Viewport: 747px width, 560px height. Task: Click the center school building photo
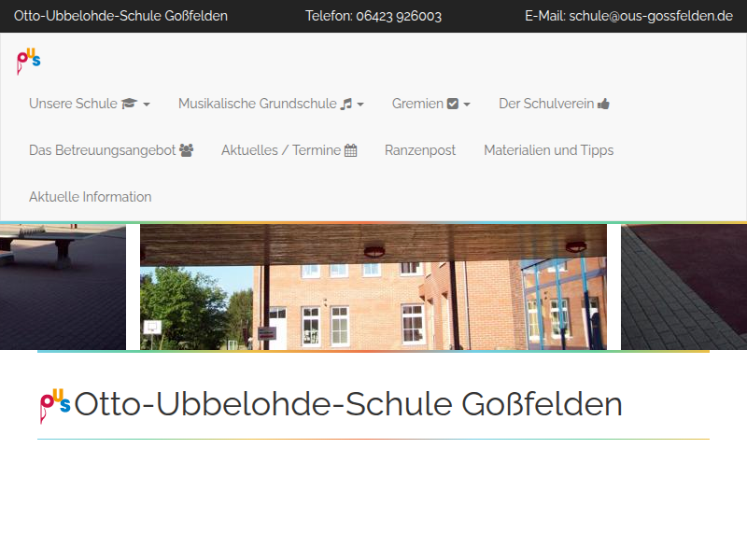point(373,285)
